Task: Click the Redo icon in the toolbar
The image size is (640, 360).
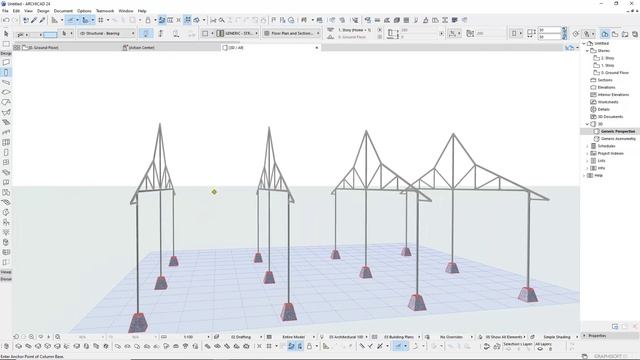Action: (x=15, y=20)
